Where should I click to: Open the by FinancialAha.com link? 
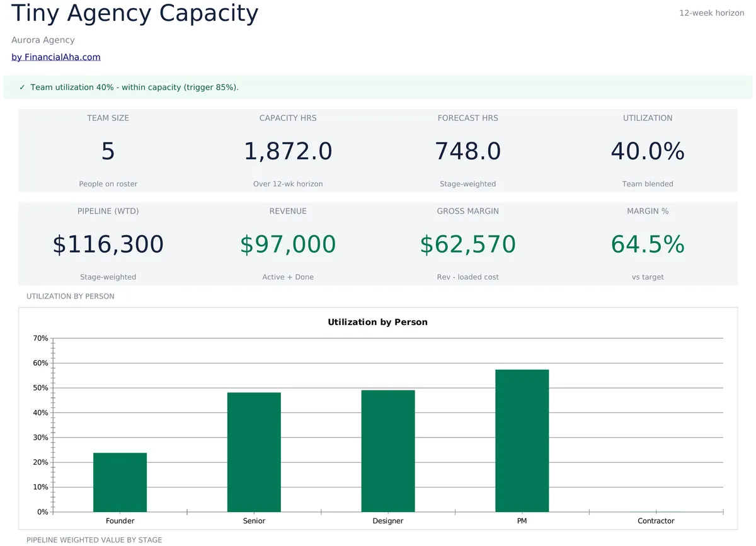pyautogui.click(x=56, y=57)
